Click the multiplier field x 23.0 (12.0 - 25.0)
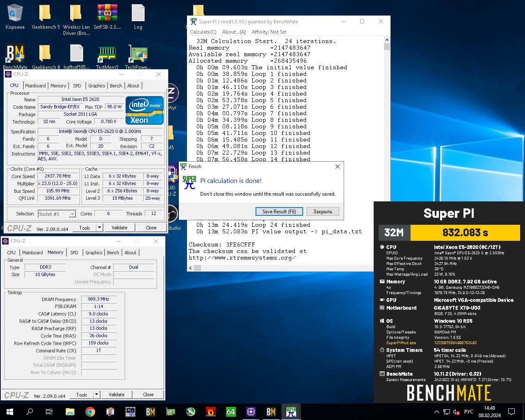 [58, 184]
